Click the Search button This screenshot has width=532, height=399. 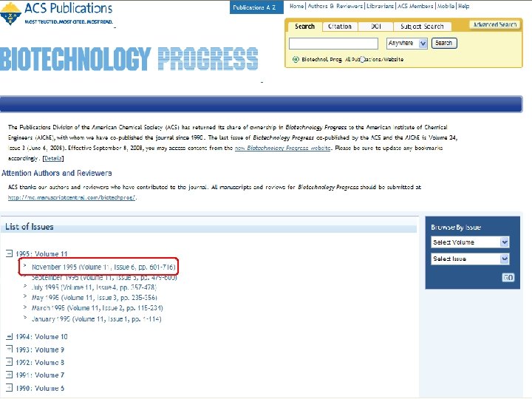(444, 43)
